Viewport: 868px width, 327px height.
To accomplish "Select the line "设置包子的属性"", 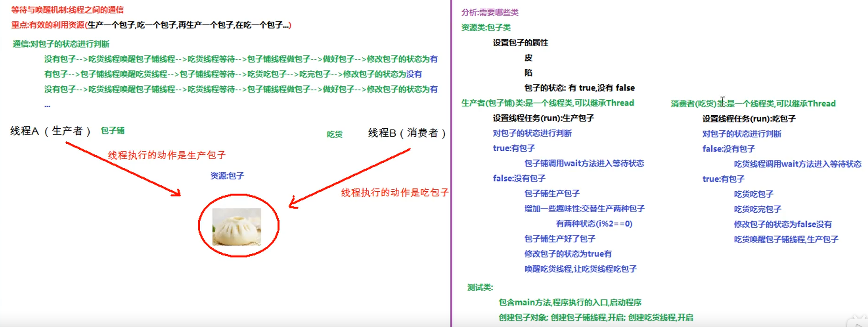I will pos(520,43).
